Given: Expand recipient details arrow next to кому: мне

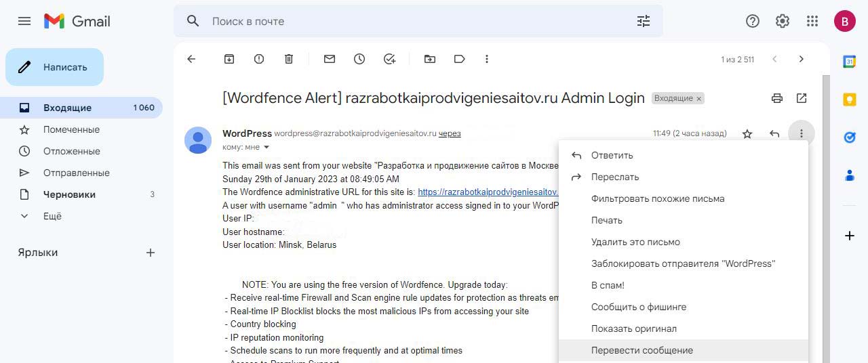Looking at the screenshot, I should coord(267,147).
